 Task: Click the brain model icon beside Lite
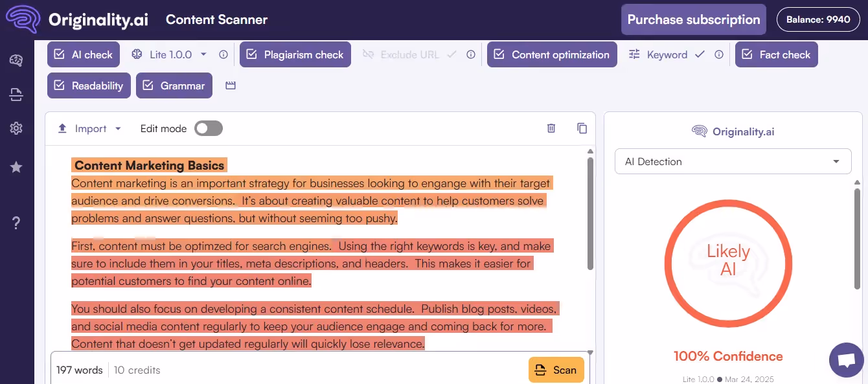(137, 55)
